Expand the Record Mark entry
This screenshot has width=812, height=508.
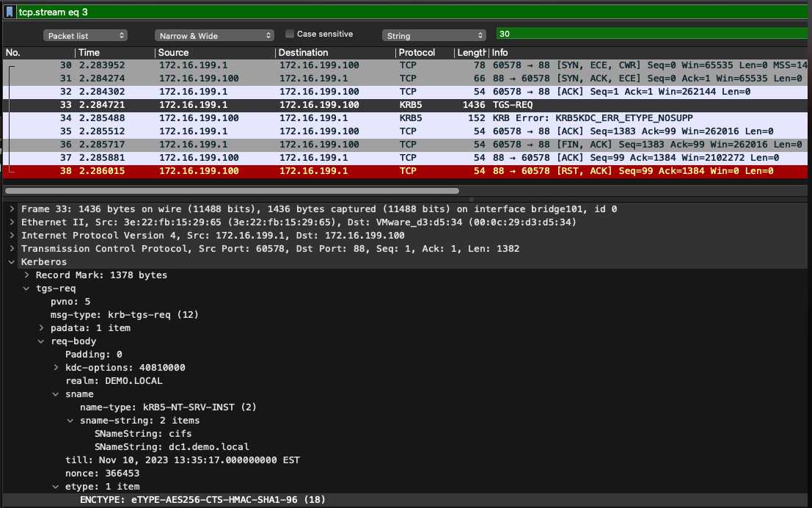26,275
